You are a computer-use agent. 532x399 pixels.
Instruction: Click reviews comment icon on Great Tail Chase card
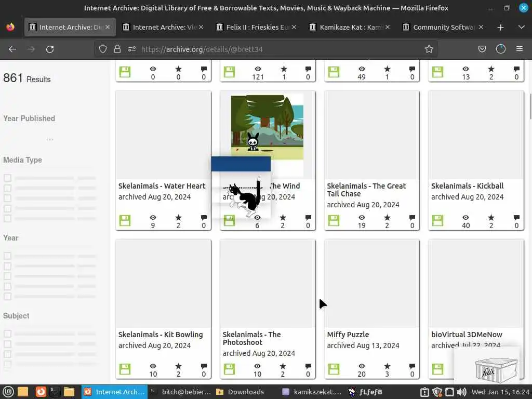tap(412, 218)
